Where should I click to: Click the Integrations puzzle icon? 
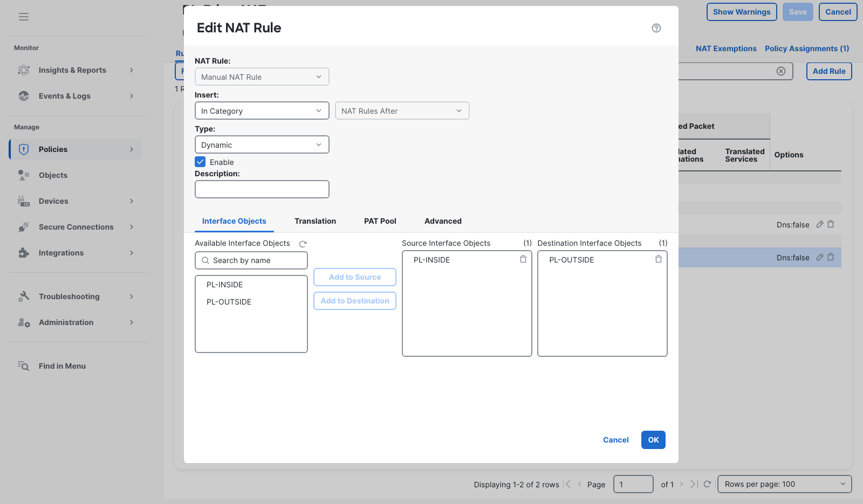24,253
